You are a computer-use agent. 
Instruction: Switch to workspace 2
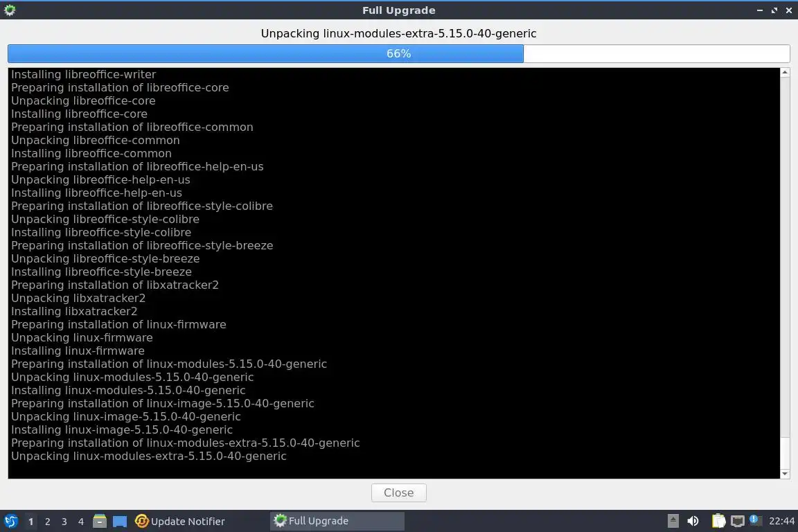[x=47, y=522]
